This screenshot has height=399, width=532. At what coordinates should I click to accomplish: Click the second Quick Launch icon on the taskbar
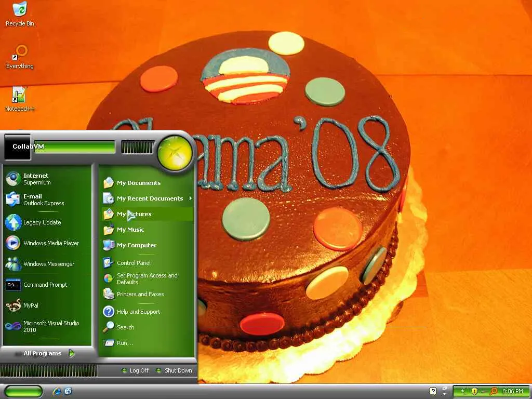pos(68,392)
